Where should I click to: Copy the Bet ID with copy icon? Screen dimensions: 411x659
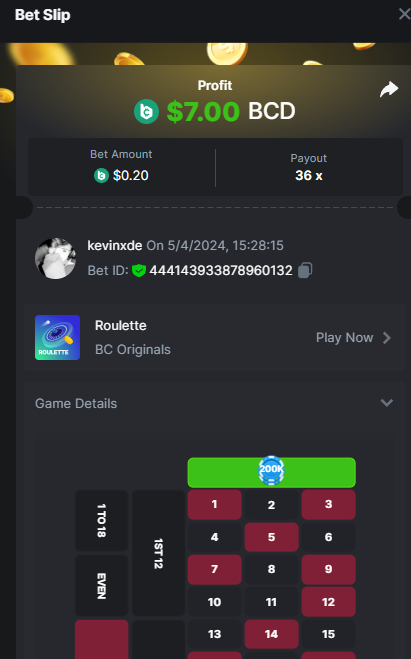[x=305, y=270]
